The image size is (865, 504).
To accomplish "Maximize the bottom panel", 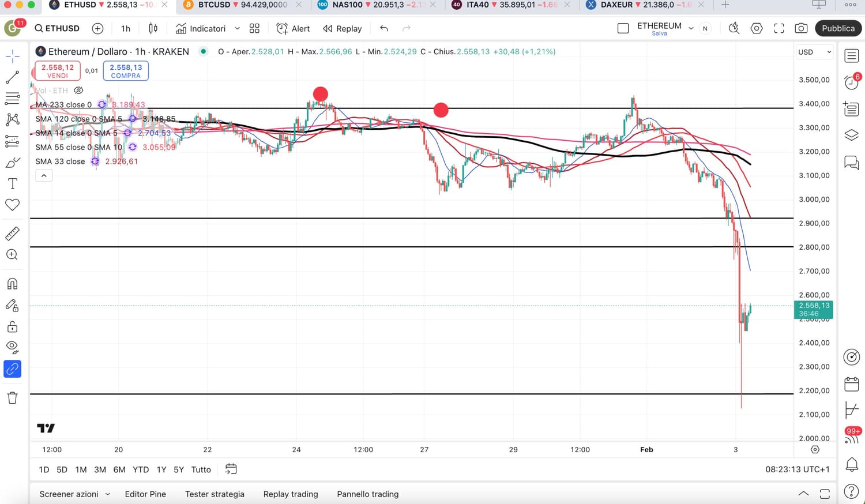I will [x=825, y=494].
